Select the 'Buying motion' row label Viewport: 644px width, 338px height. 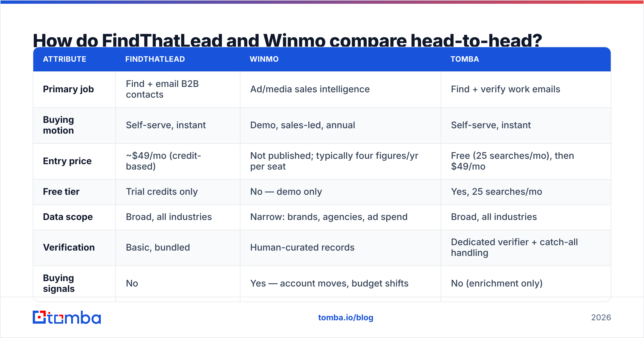[x=58, y=125]
